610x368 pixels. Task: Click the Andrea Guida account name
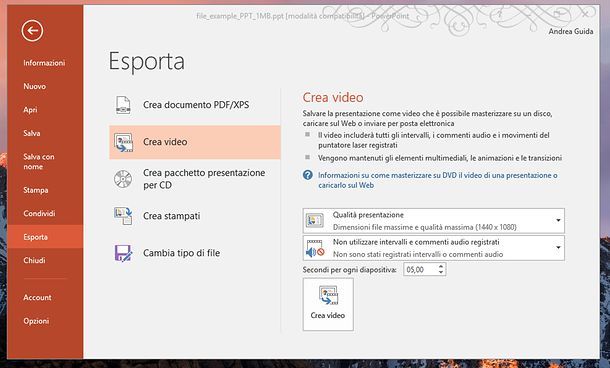571,31
